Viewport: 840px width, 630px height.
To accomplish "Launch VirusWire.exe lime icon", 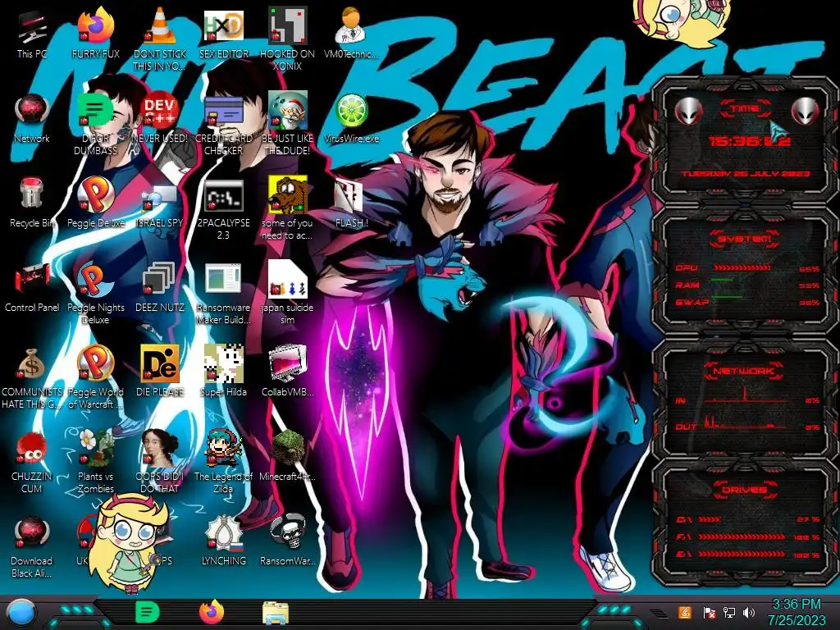I will coord(351,119).
